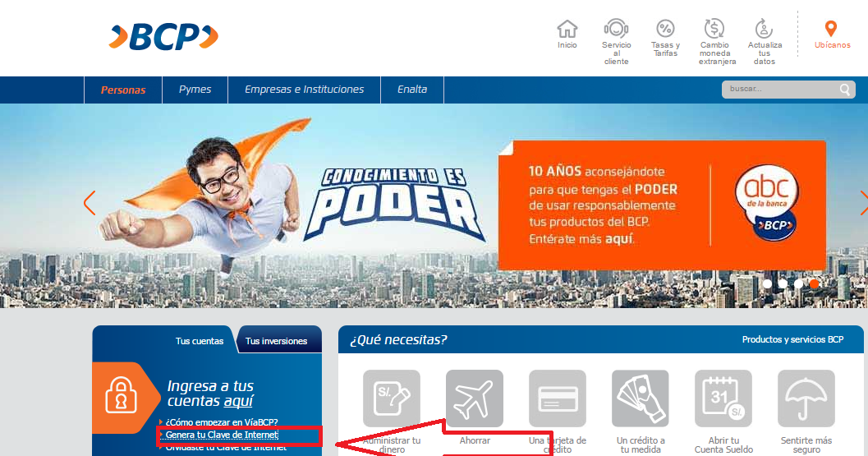868x456 pixels.
Task: Select the Ahorrar airplane icon
Action: (475, 398)
